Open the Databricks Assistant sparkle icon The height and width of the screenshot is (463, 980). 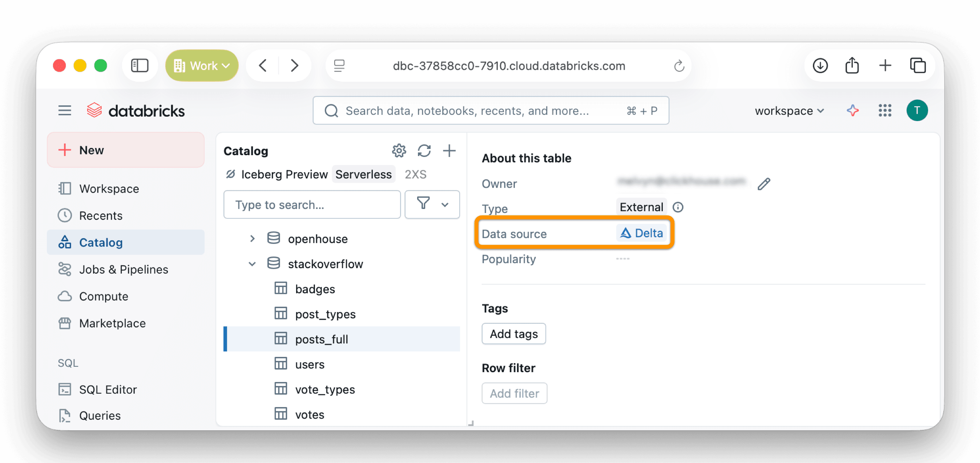[x=852, y=110]
